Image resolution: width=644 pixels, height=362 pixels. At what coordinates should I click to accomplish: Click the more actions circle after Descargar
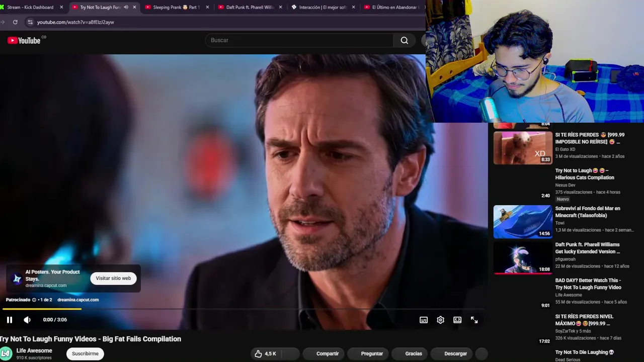click(481, 353)
